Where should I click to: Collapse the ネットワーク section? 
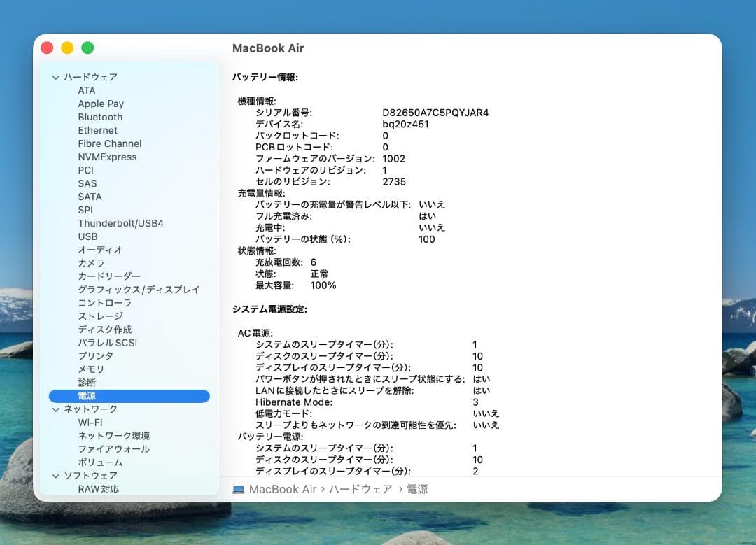(56, 409)
